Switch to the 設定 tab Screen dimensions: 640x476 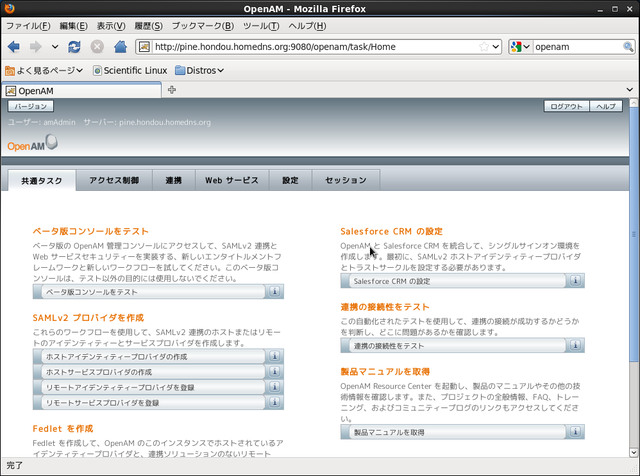[290, 180]
